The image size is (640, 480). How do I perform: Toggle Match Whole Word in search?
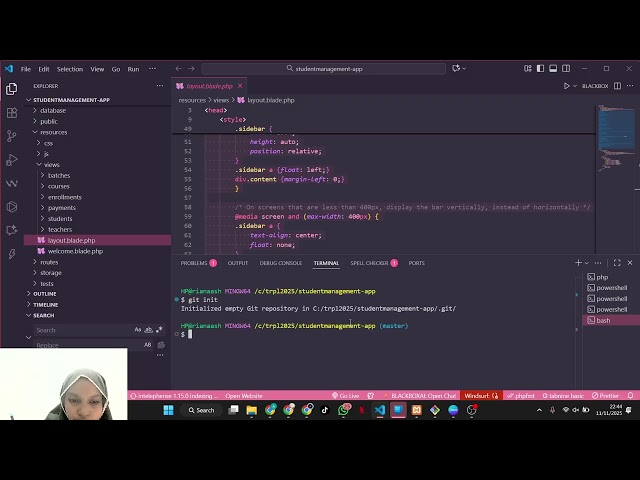point(149,330)
